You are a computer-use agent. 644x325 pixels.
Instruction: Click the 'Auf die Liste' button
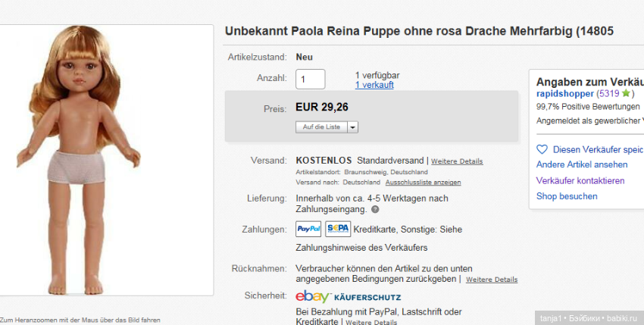click(321, 127)
